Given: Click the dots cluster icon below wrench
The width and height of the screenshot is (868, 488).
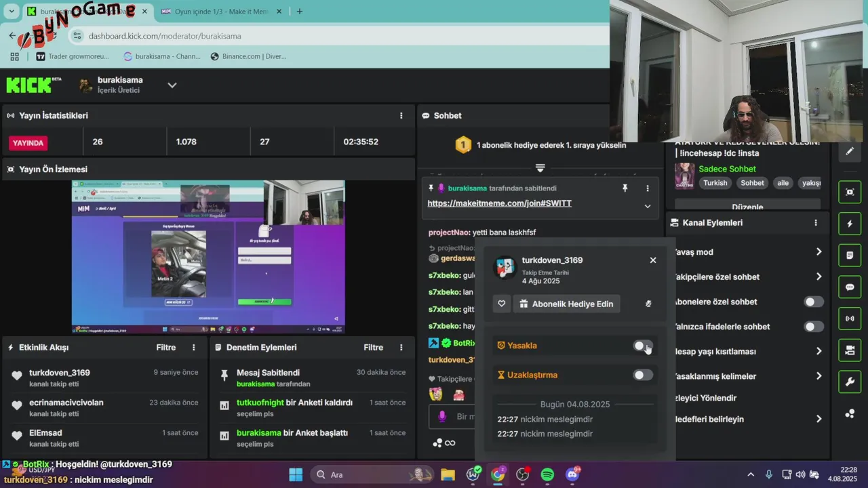Looking at the screenshot, I should pyautogui.click(x=850, y=414).
